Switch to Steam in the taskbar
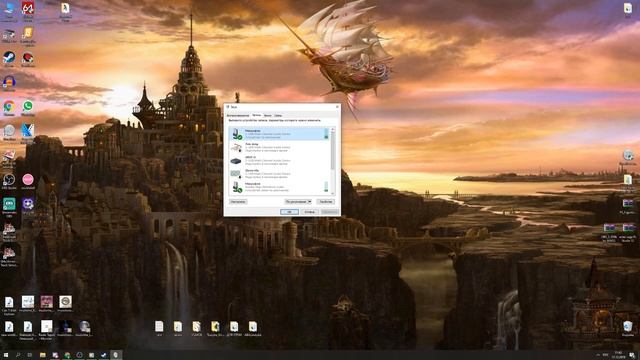Viewport: 640px width, 360px height. coord(104,355)
